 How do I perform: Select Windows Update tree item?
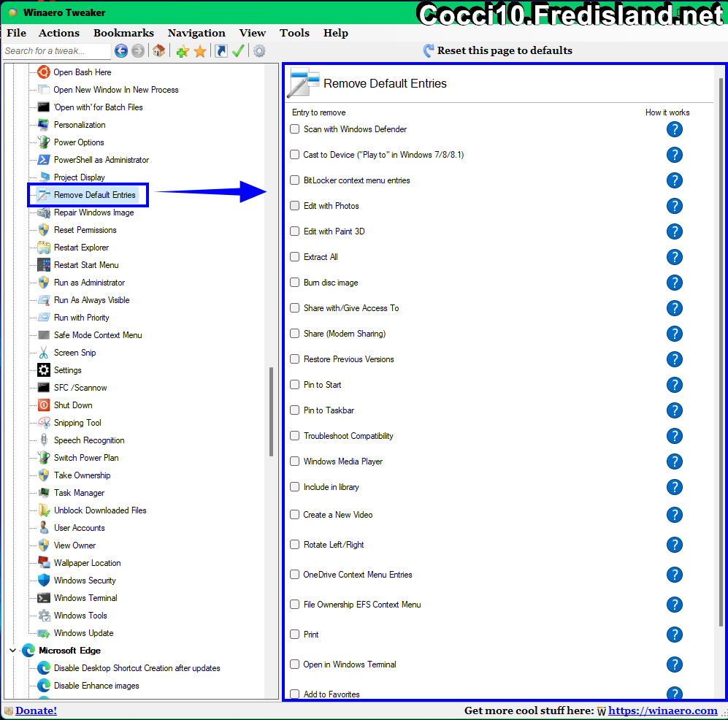click(x=83, y=633)
